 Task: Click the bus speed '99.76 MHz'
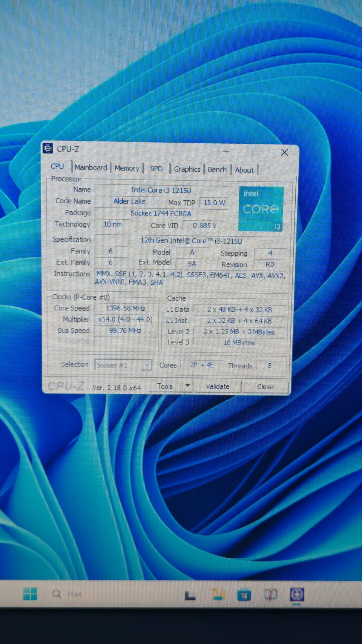[x=125, y=330]
